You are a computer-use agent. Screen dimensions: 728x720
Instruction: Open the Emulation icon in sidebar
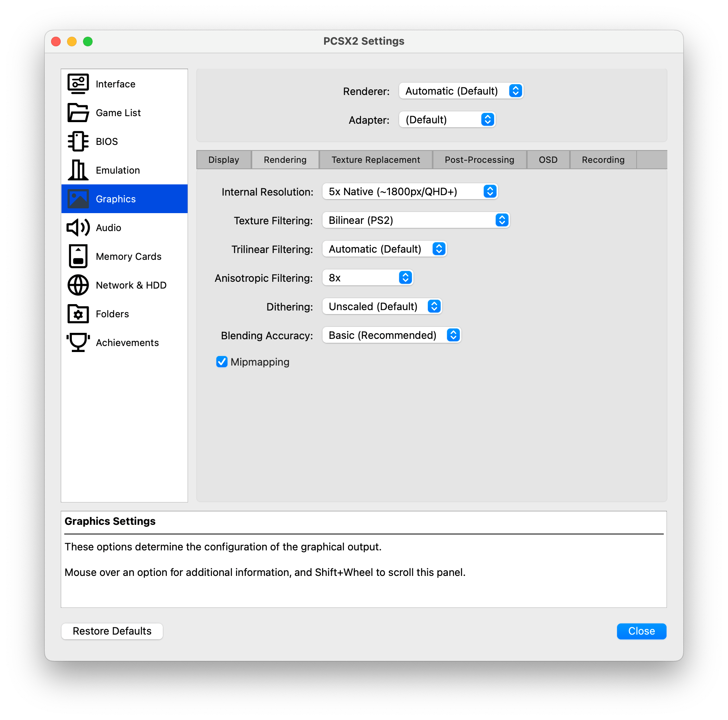(x=78, y=170)
